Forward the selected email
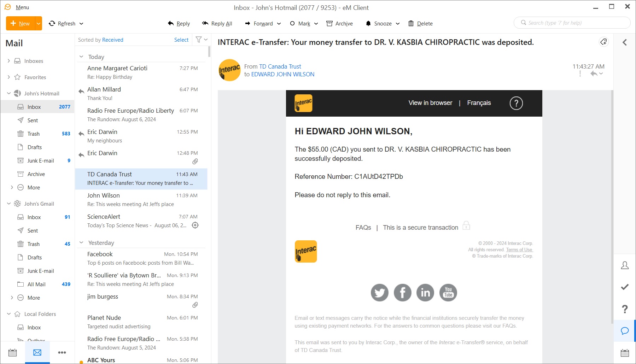This screenshot has height=364, width=636. [x=259, y=23]
